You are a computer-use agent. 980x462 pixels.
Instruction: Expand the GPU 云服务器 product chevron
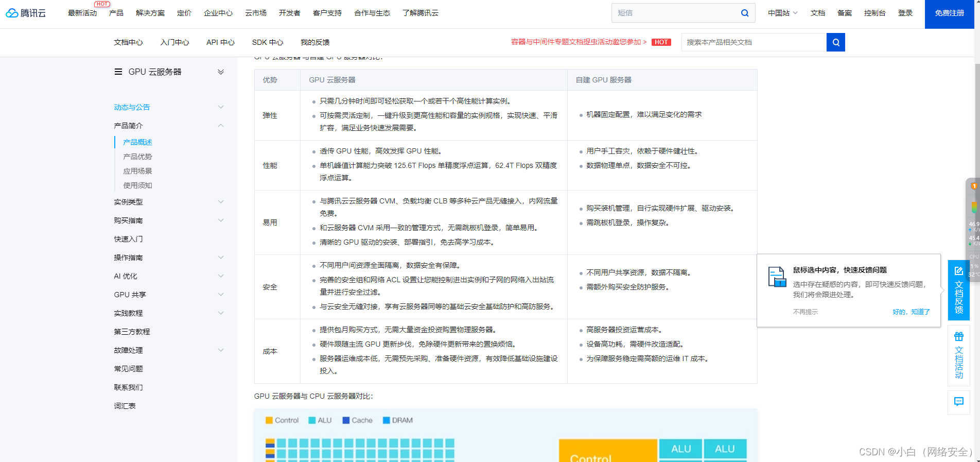(x=221, y=72)
